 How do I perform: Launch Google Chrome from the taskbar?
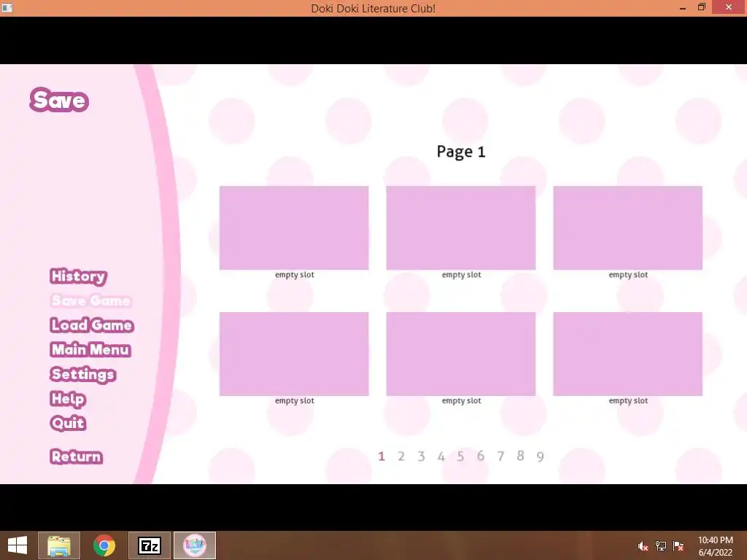(x=104, y=545)
